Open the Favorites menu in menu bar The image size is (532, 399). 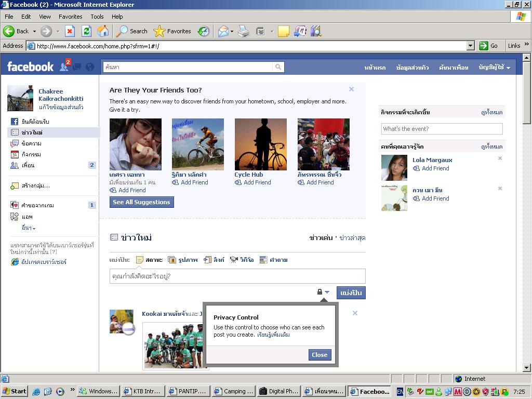pos(70,17)
